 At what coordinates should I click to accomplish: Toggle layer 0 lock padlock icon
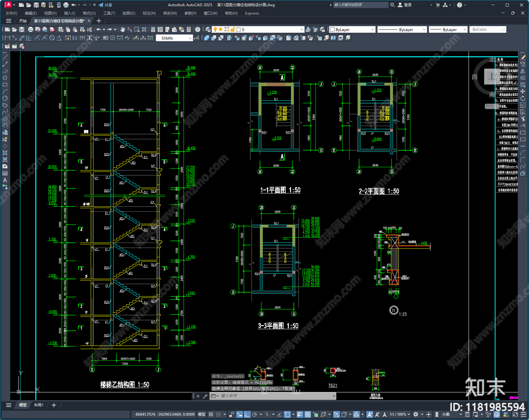pyautogui.click(x=233, y=29)
